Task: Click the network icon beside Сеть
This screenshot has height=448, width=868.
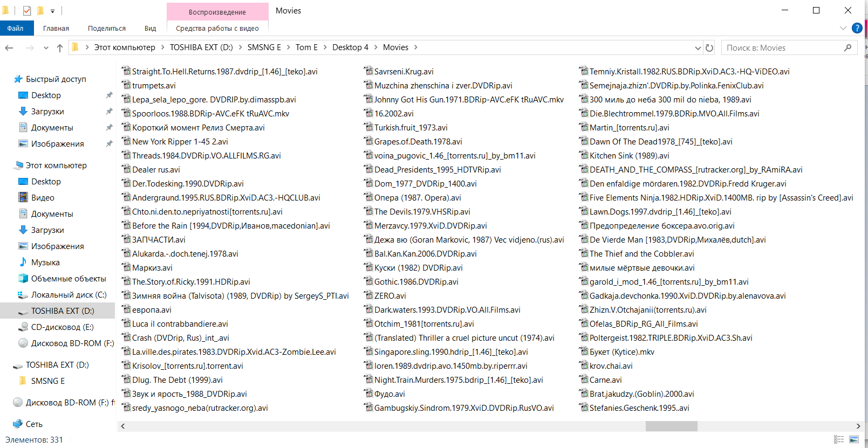Action: [18, 424]
